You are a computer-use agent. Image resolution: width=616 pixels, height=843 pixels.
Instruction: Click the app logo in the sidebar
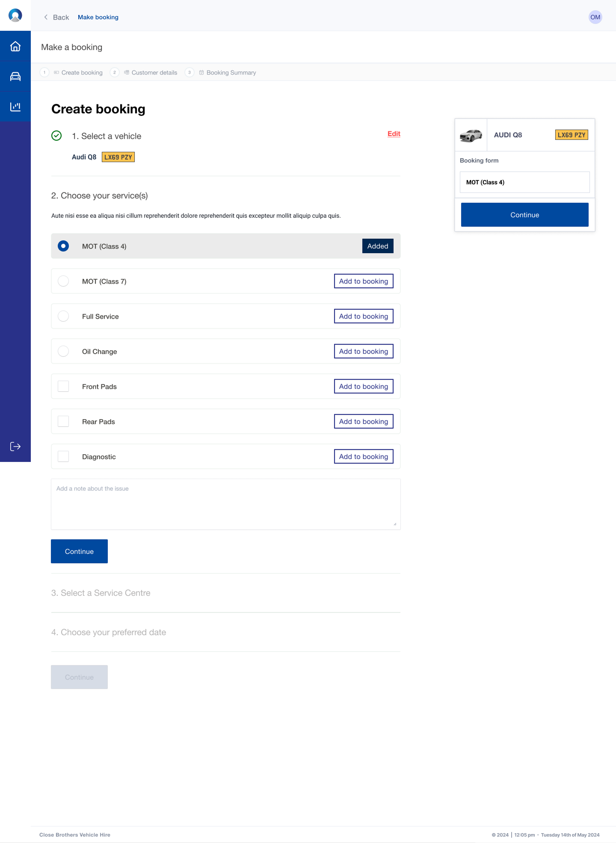point(15,15)
